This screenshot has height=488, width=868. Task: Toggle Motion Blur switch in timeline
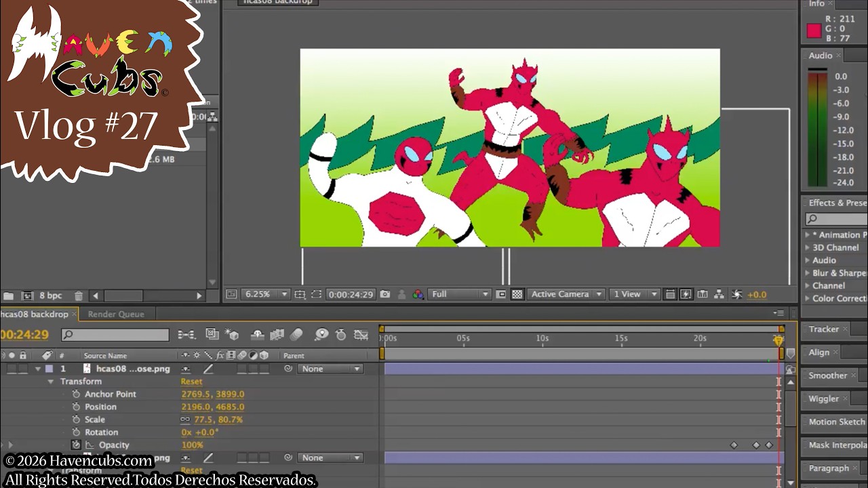pyautogui.click(x=296, y=335)
